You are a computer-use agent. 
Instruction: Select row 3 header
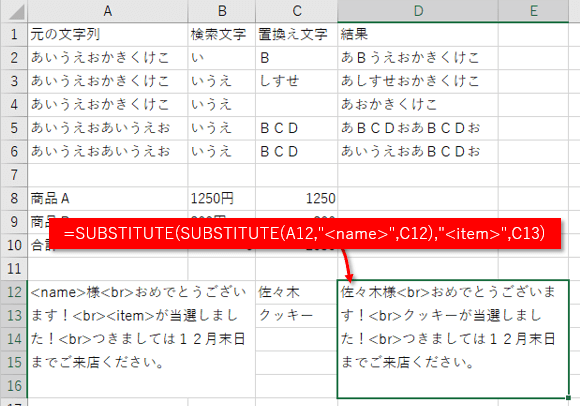(14, 81)
